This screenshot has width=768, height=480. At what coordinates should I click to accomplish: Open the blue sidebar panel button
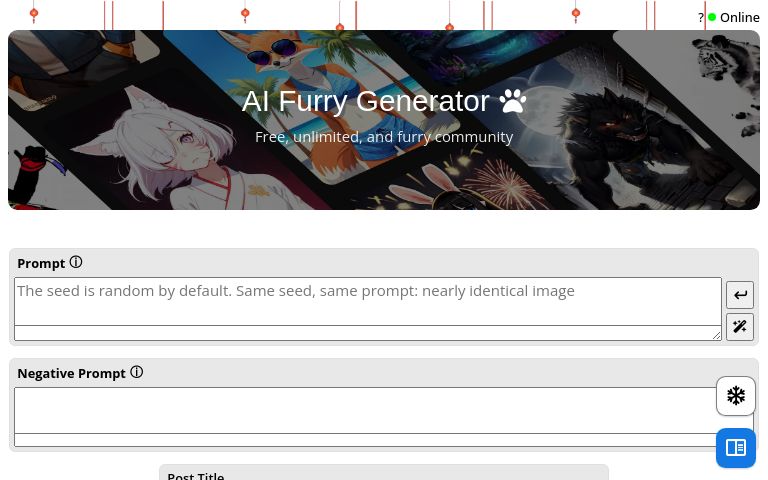point(736,448)
